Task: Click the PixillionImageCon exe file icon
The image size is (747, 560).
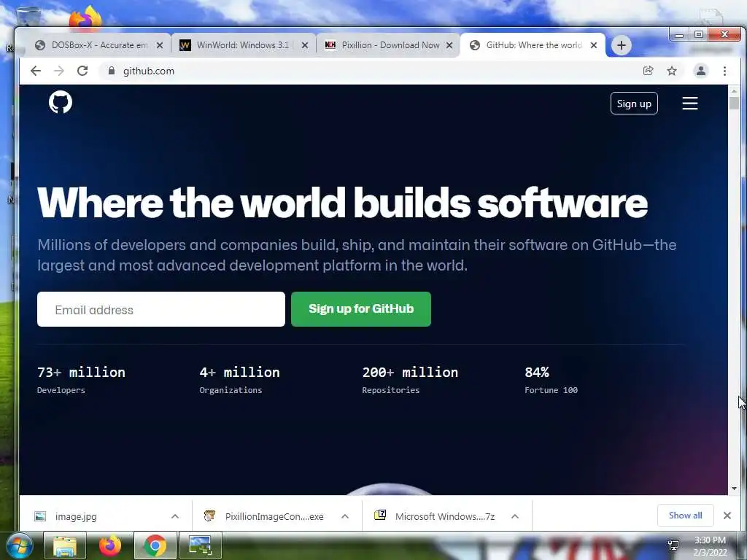Action: tap(209, 516)
